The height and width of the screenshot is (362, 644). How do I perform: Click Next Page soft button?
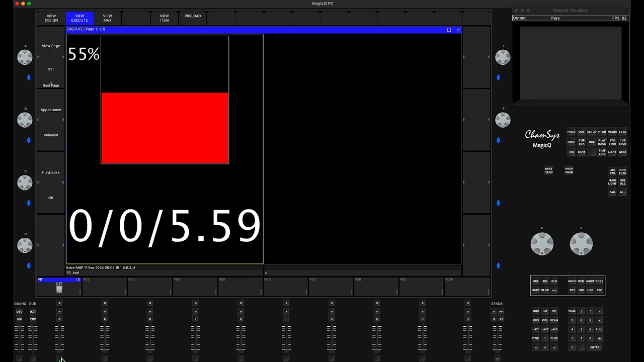pyautogui.click(x=51, y=85)
